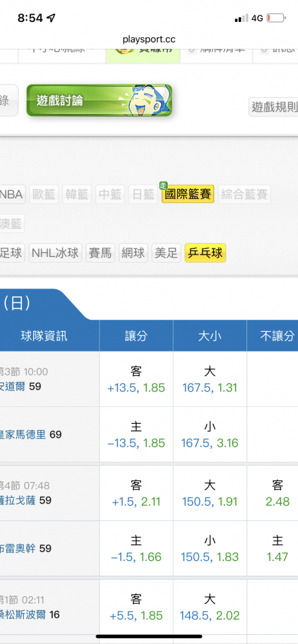Tap the playsport.cc address bar

[149, 39]
